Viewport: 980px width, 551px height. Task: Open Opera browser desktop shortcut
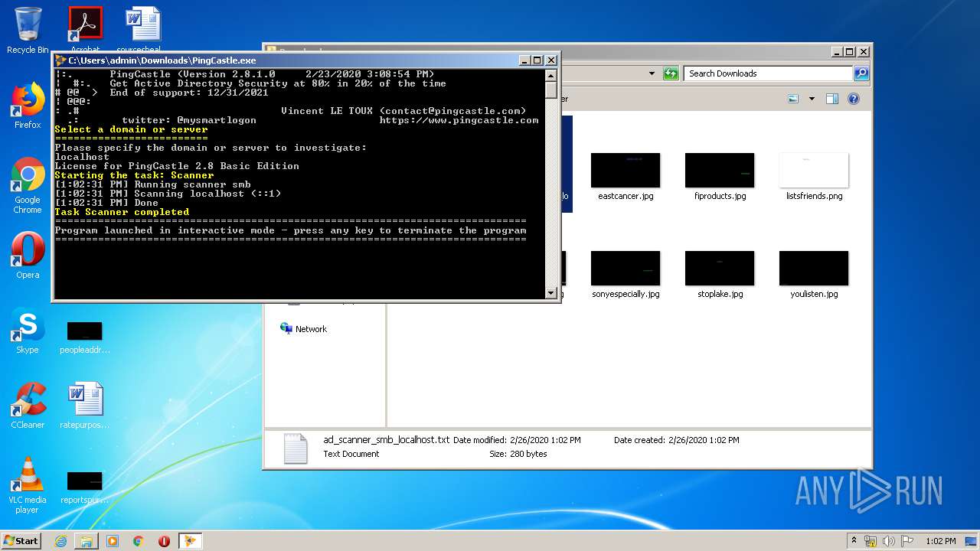pyautogui.click(x=28, y=256)
